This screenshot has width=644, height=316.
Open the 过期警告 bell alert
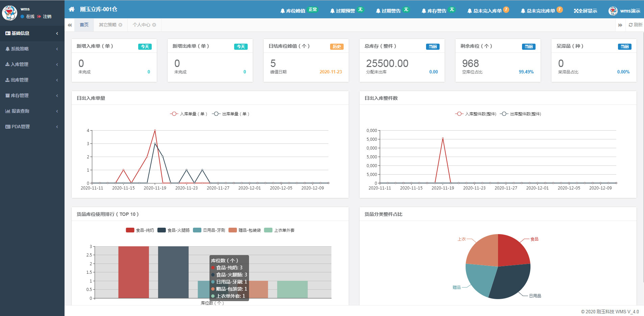(x=388, y=11)
